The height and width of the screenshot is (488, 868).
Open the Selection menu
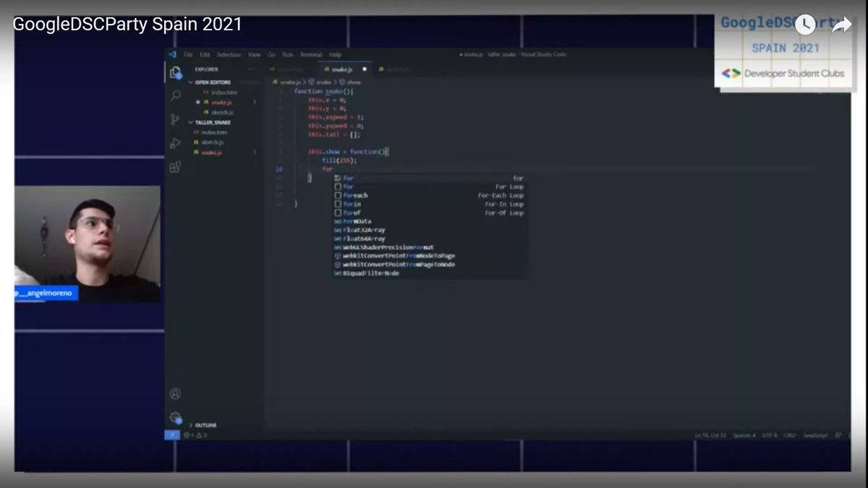(x=229, y=55)
